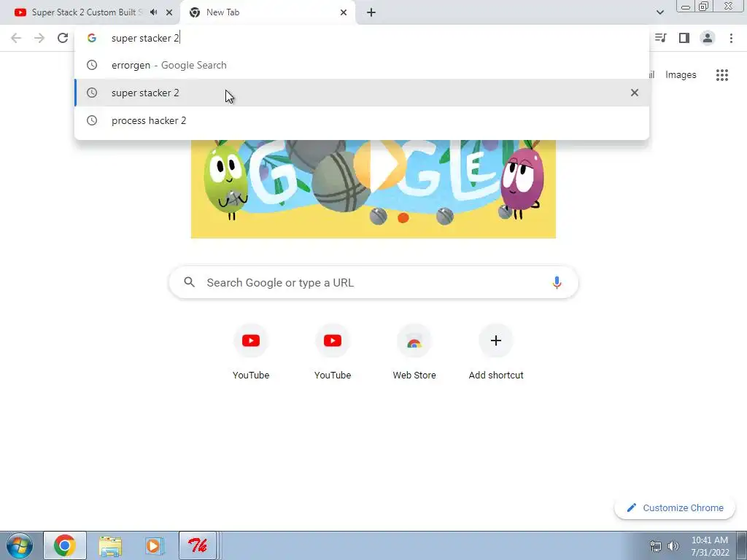Click the magnifier icon in the search box
This screenshot has height=560, width=747.
pyautogui.click(x=190, y=282)
